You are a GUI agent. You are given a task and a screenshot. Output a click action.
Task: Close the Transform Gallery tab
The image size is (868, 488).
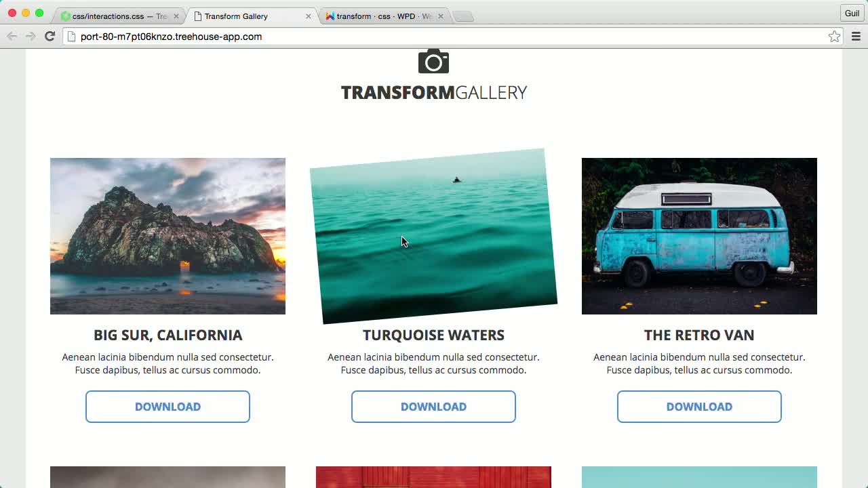309,16
